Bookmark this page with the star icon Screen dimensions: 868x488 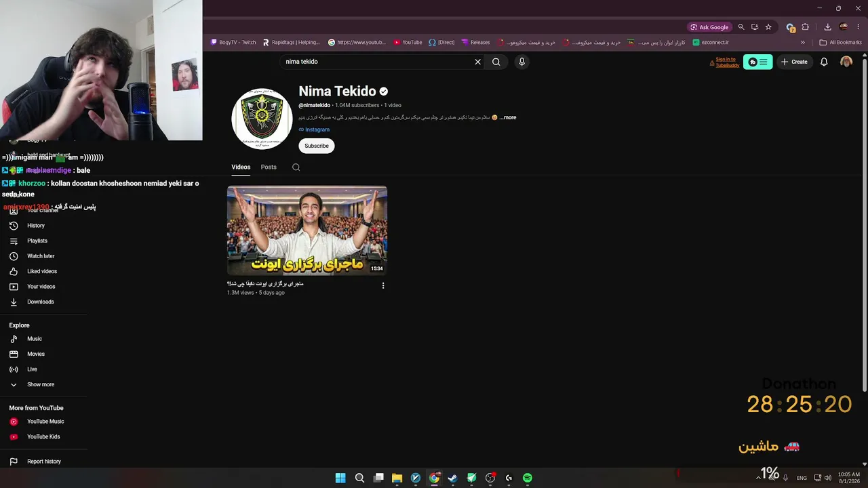768,27
